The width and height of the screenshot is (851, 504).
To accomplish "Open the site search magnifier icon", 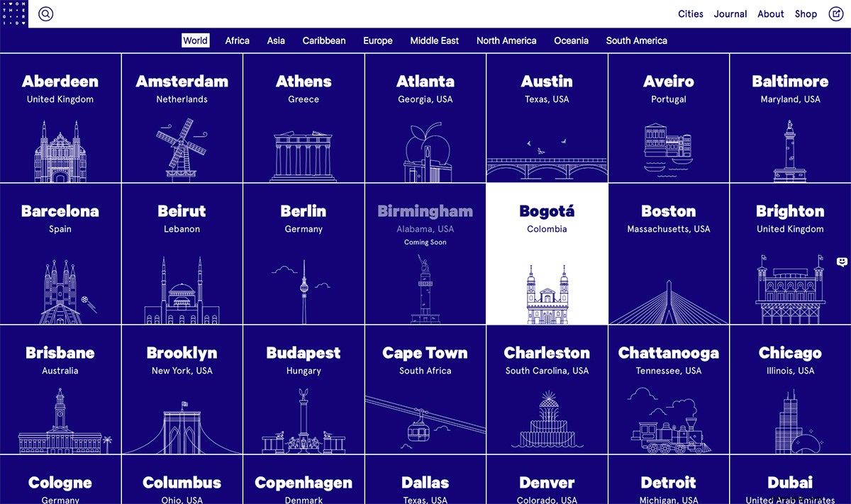I will coord(45,13).
